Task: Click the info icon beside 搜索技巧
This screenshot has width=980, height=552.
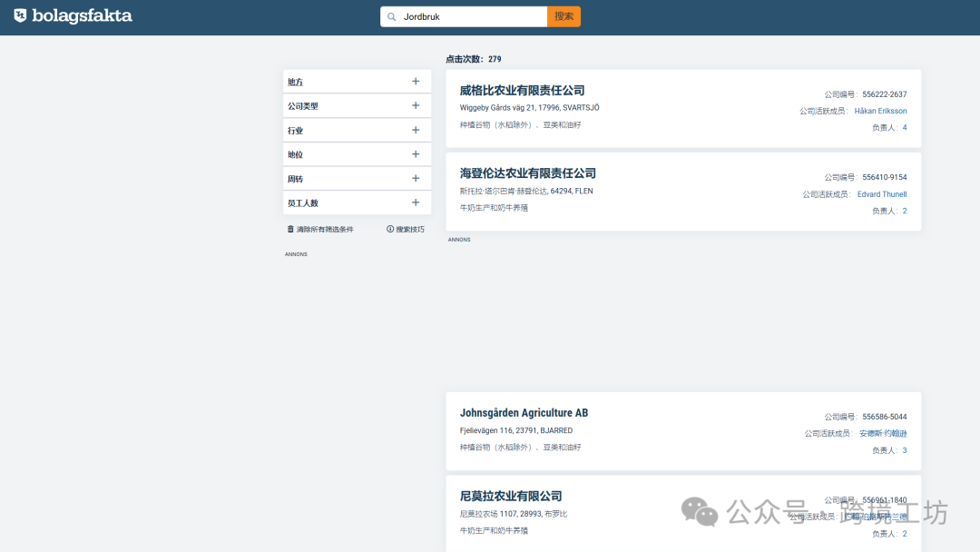Action: (x=390, y=230)
